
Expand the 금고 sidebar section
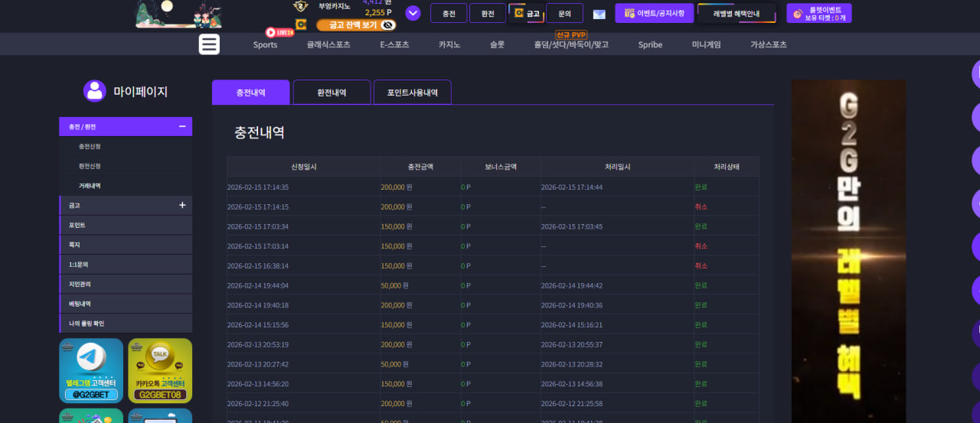[182, 205]
